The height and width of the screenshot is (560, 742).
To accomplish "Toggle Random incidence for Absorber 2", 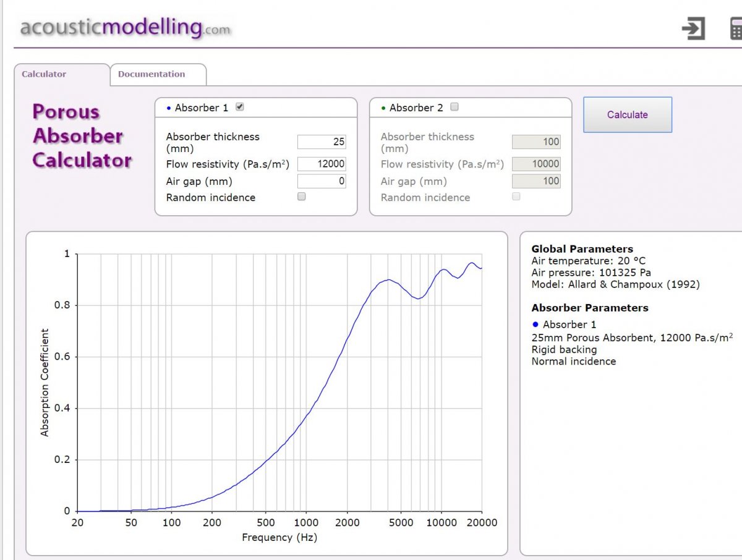I will (516, 197).
